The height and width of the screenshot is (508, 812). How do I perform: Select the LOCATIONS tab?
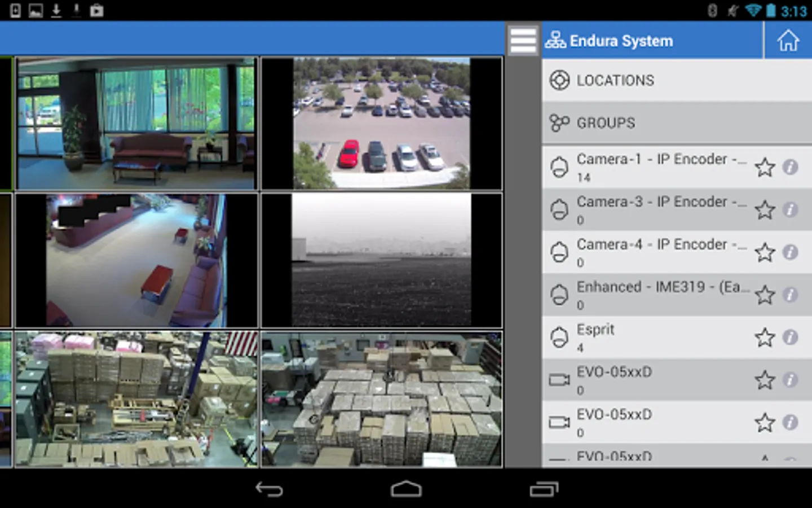coord(677,81)
